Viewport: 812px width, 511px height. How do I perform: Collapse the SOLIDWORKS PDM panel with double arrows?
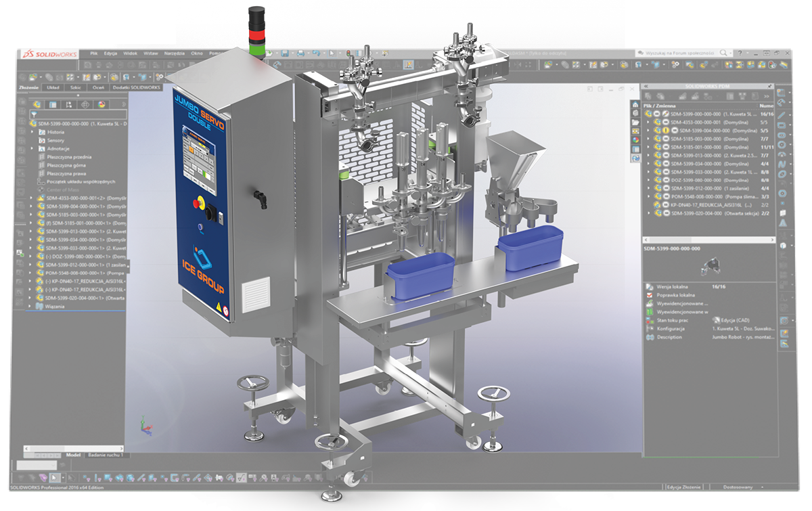point(645,87)
